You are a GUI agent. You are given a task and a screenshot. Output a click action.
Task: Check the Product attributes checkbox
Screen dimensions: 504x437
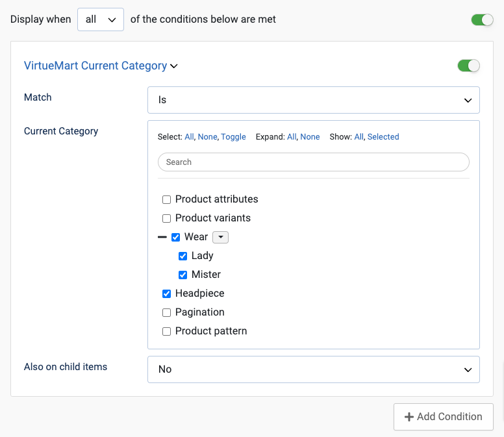166,199
